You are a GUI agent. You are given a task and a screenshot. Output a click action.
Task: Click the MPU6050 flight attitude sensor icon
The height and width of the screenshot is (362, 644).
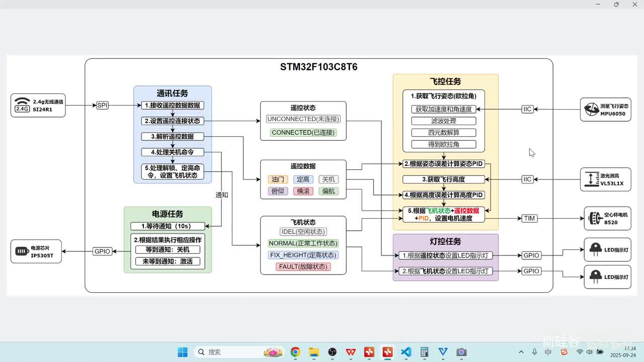(591, 110)
